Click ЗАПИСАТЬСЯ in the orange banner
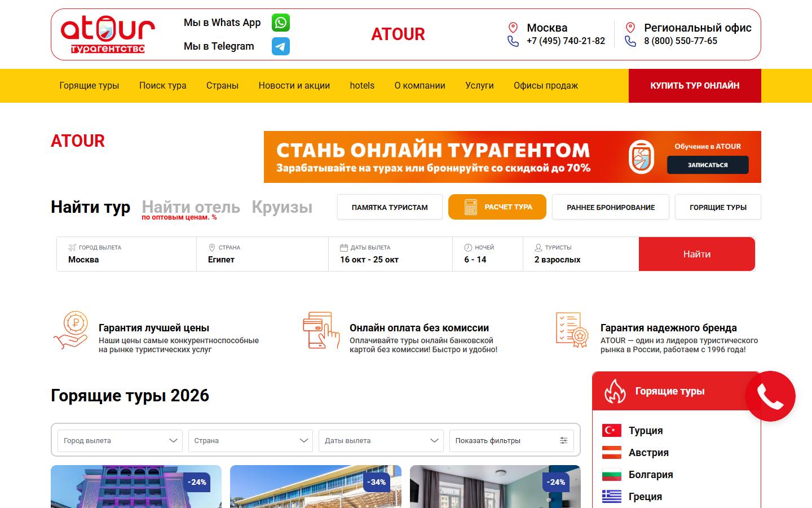Image resolution: width=812 pixels, height=508 pixels. pos(708,165)
